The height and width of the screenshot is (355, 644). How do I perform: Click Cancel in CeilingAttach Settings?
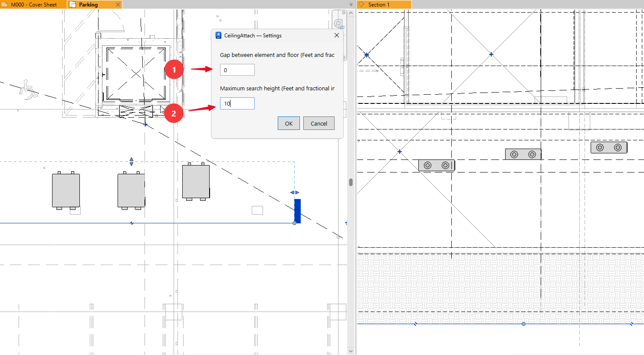click(319, 123)
